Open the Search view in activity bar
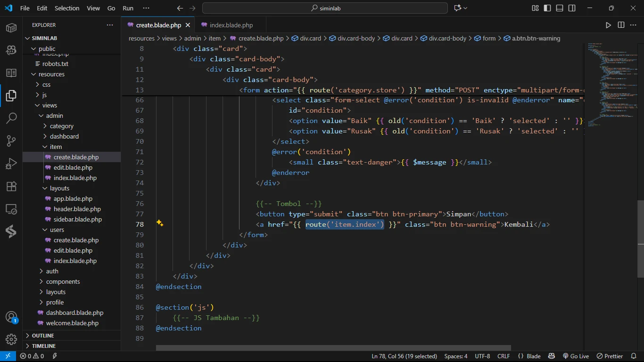Image resolution: width=644 pixels, height=362 pixels. pos(11,118)
